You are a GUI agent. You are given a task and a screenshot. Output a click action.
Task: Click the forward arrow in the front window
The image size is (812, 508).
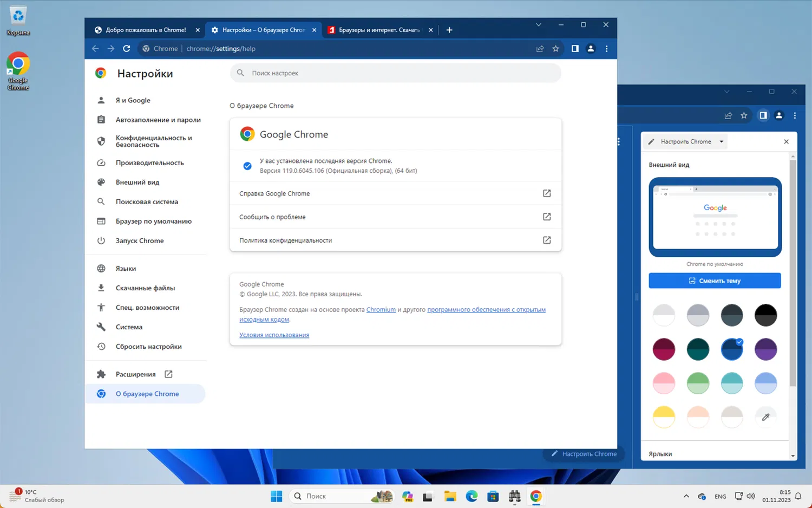coord(111,49)
